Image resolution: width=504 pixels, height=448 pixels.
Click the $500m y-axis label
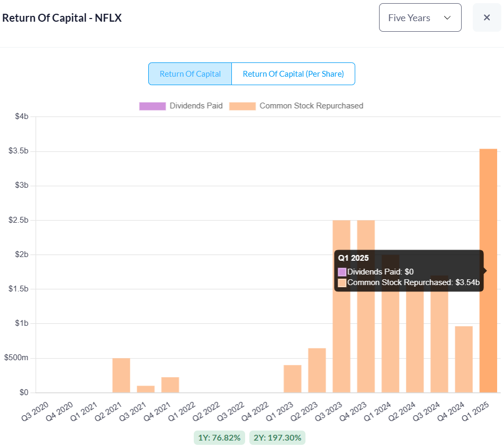tap(16, 358)
